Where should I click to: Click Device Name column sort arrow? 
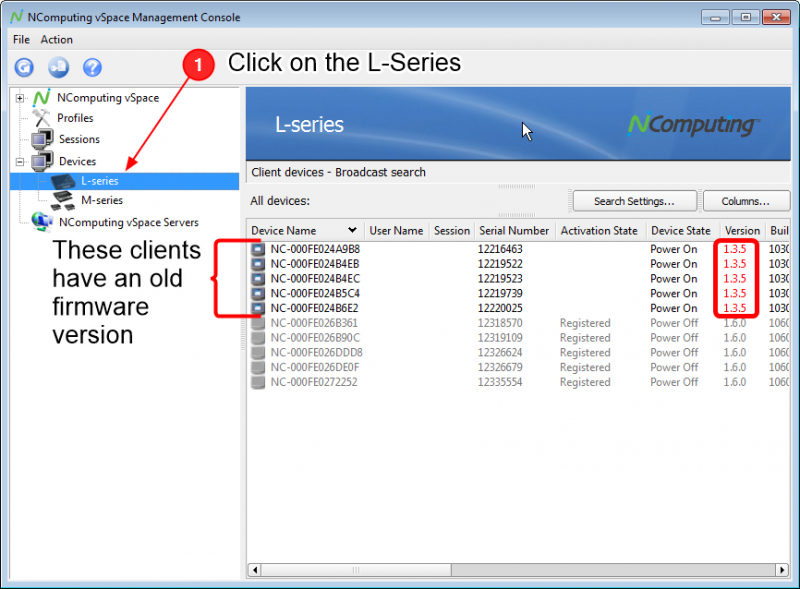[x=352, y=230]
